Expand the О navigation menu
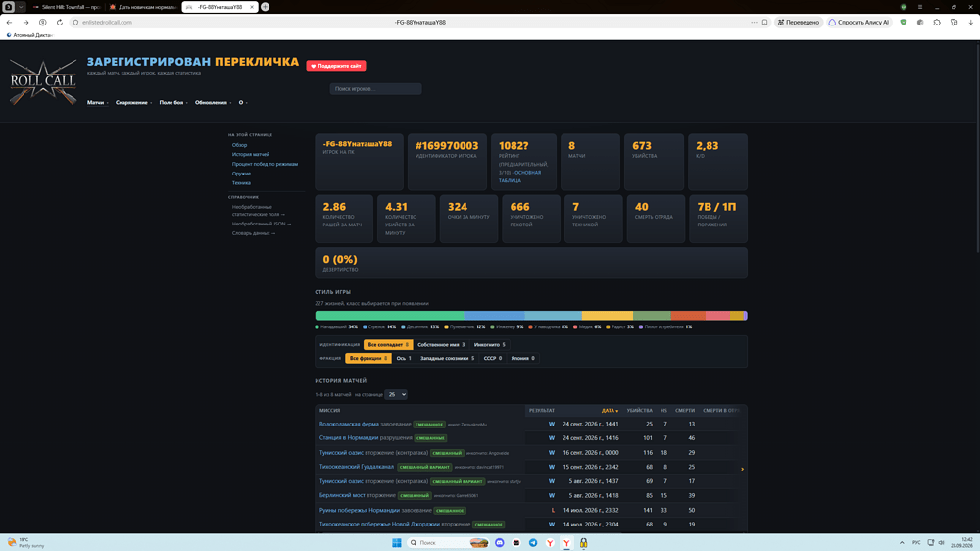This screenshot has width=980, height=551. tap(242, 103)
